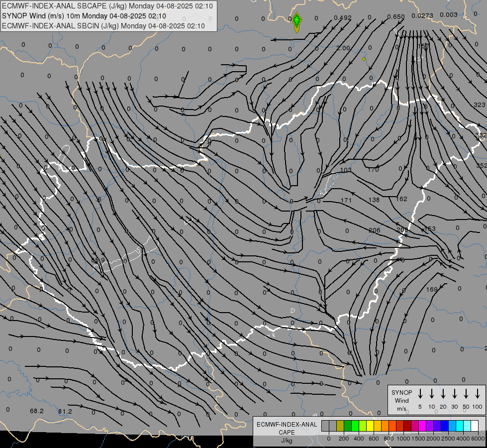This screenshot has width=487, height=448.
Task: Select the dark blue legend swatch before 2500
Action: (x=444, y=426)
